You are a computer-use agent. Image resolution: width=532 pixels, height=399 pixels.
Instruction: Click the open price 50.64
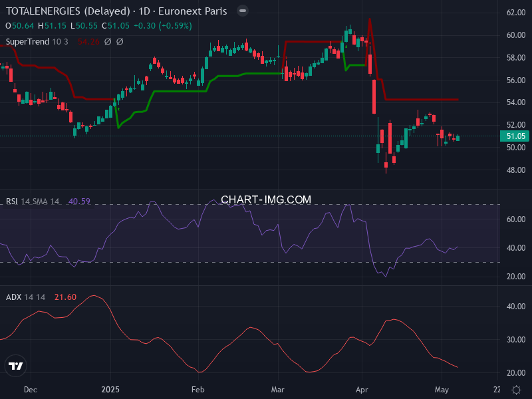pyautogui.click(x=23, y=26)
